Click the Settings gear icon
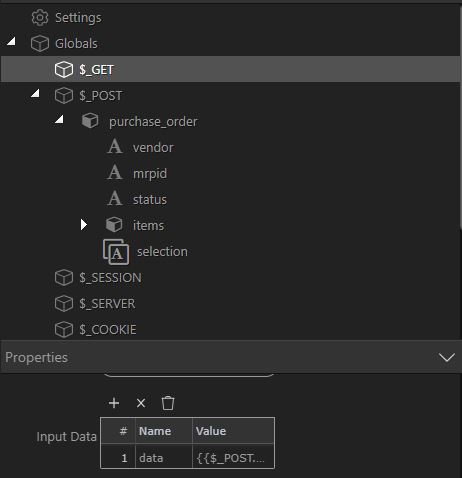 pos(40,18)
